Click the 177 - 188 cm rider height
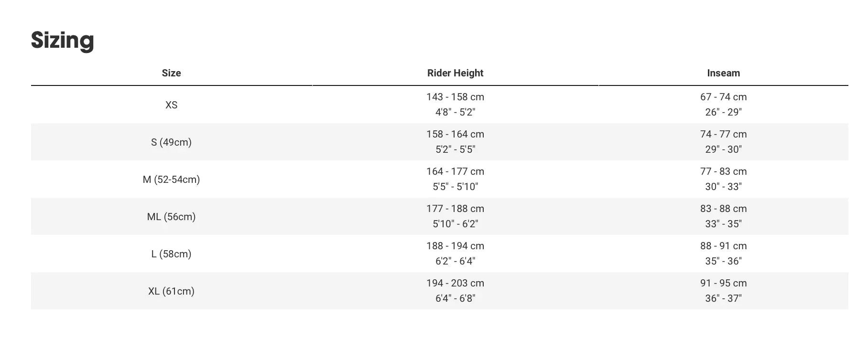Viewport: 868px width, 339px height. [455, 209]
